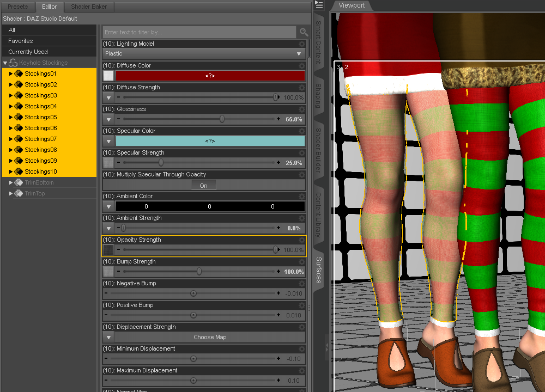Image resolution: width=545 pixels, height=392 pixels.
Task: Select the All property filter
Action: (50, 30)
